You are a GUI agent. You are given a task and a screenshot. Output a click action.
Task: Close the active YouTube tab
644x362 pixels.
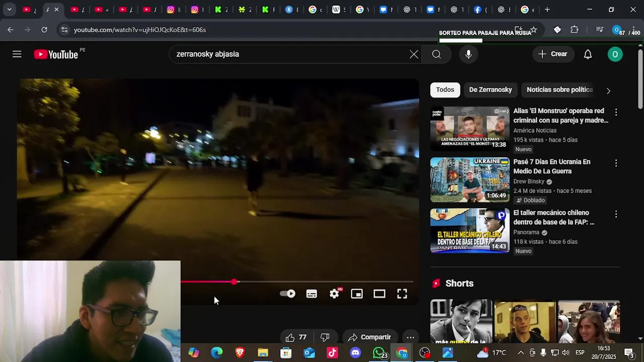coord(56,10)
